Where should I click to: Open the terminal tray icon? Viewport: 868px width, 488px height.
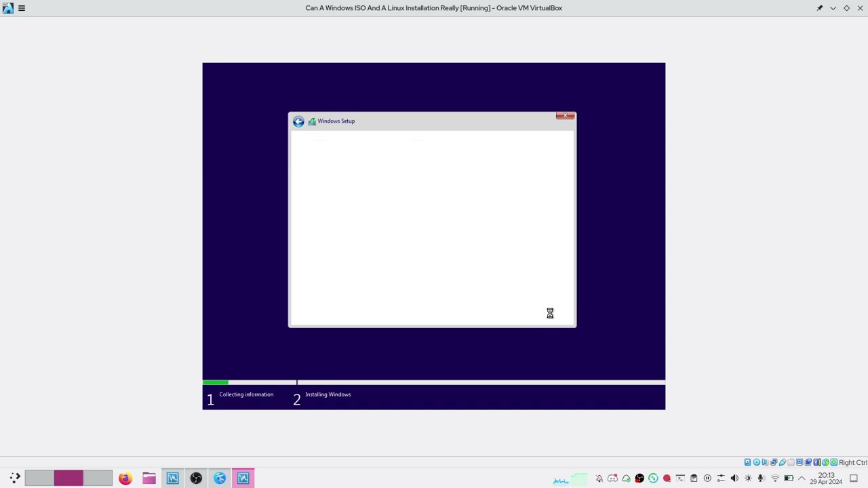(680, 479)
